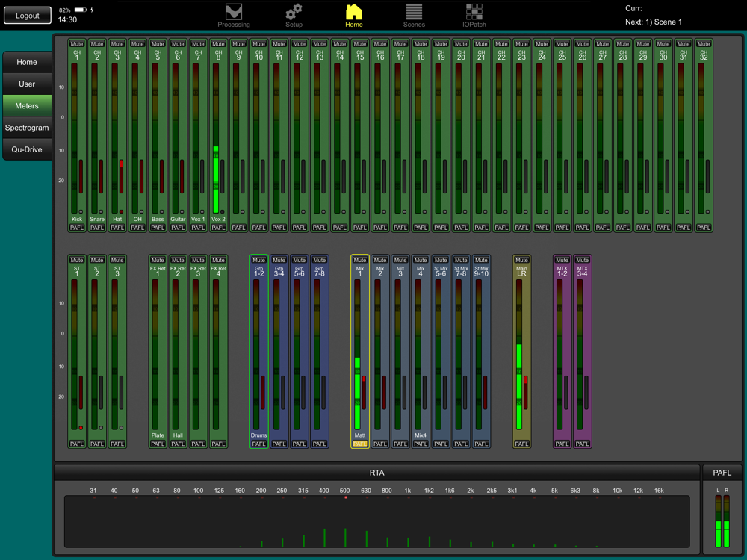The width and height of the screenshot is (747, 560).
Task: Select the Mix4 name label
Action: 421,435
